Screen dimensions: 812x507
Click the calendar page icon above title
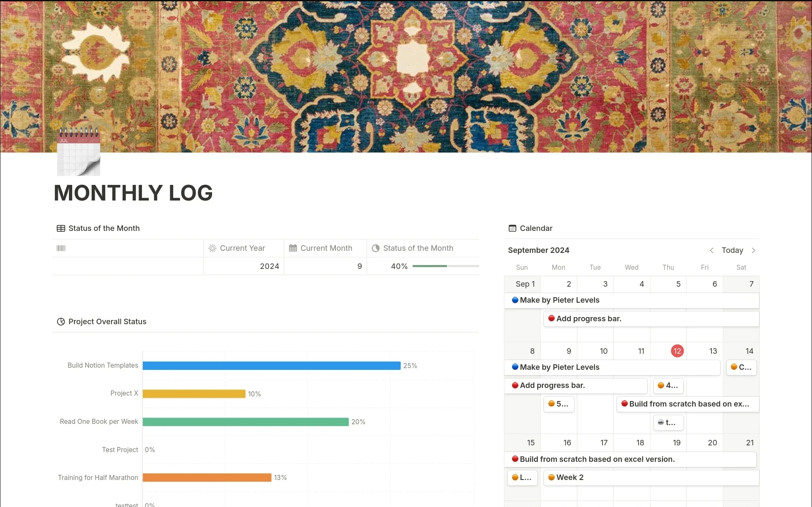coord(79,153)
